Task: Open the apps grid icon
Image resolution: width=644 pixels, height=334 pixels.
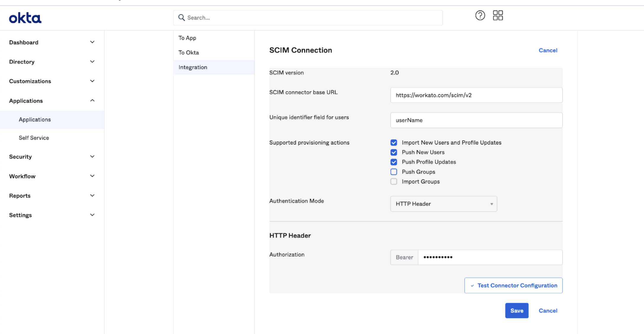Action: point(498,15)
